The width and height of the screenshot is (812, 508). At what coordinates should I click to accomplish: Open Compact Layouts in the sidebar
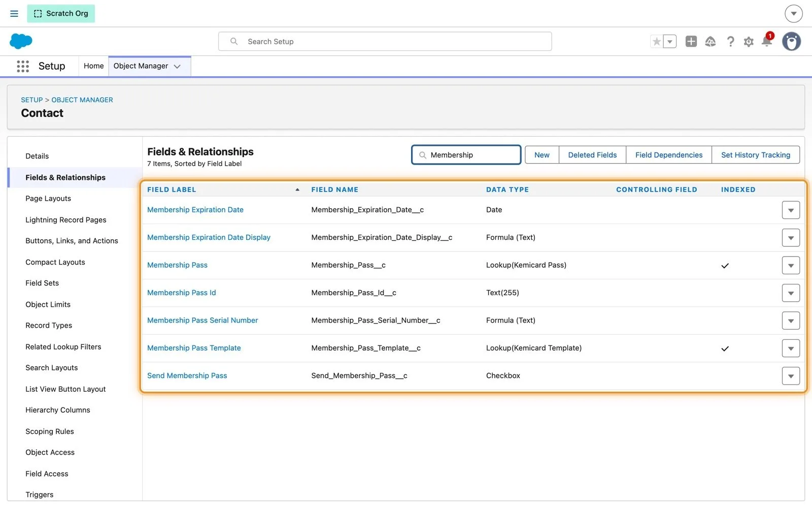[55, 262]
